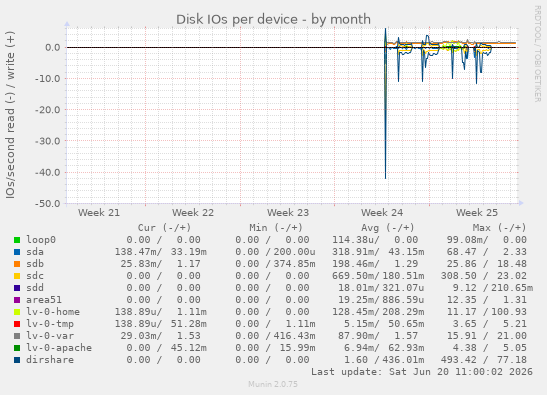Click the lv-0-home lime legend swatch
Screen dimensions: 547x395
coord(17,312)
